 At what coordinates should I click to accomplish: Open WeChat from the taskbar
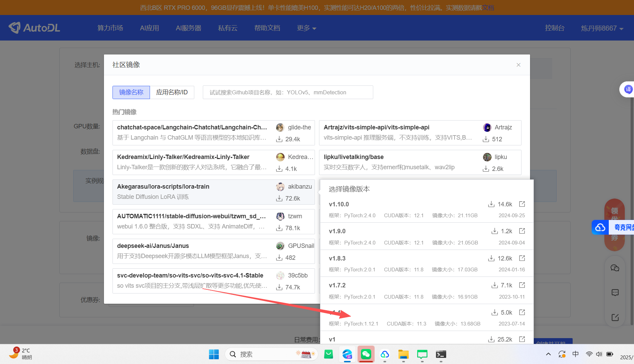point(366,354)
